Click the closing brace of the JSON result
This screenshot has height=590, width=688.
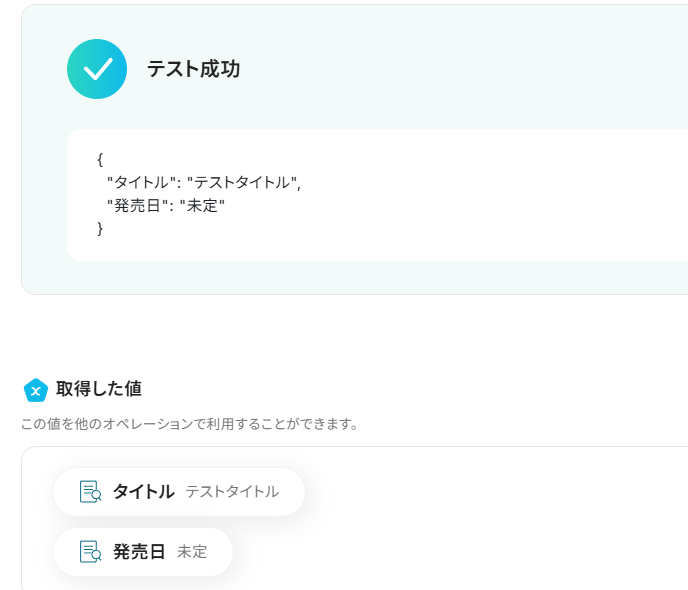[100, 229]
